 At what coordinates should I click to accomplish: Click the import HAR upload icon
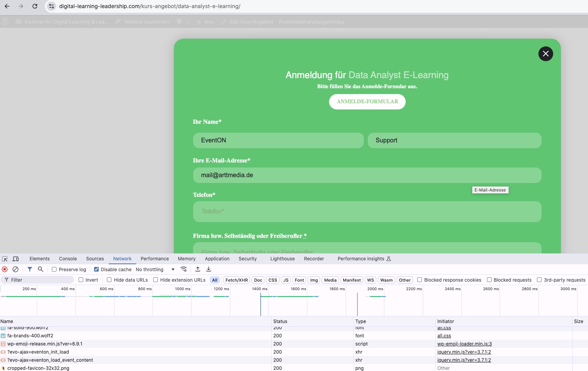198,269
